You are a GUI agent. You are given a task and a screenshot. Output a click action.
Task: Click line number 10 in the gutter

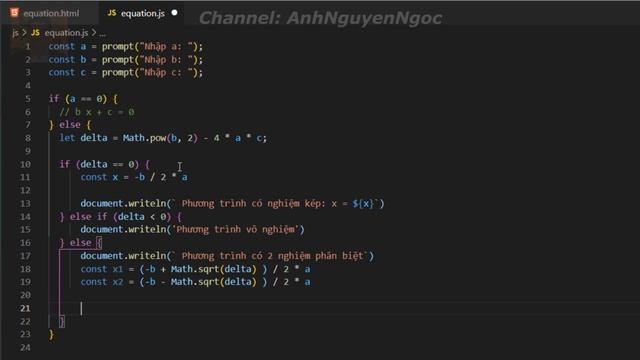[x=25, y=164]
